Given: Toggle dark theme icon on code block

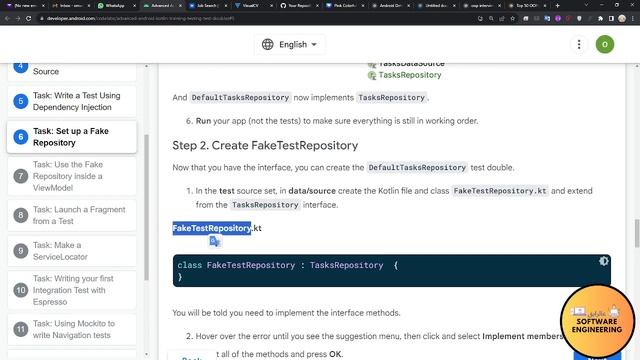Looking at the screenshot, I should click(x=603, y=261).
